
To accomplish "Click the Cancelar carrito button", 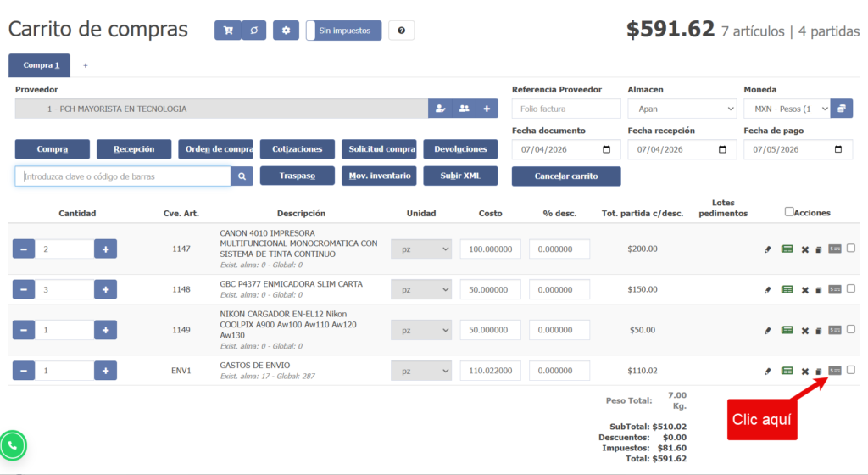I will [566, 176].
